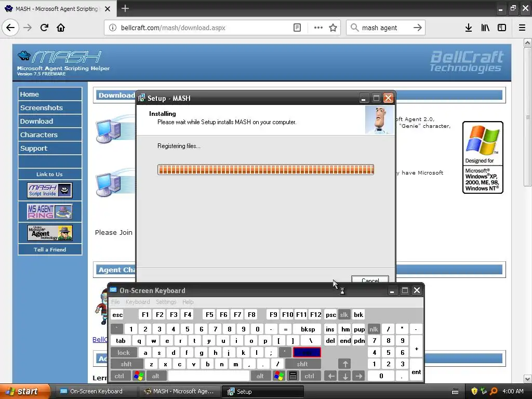
Task: Open the Settings menu in On-Screen Keyboard
Action: (x=166, y=302)
